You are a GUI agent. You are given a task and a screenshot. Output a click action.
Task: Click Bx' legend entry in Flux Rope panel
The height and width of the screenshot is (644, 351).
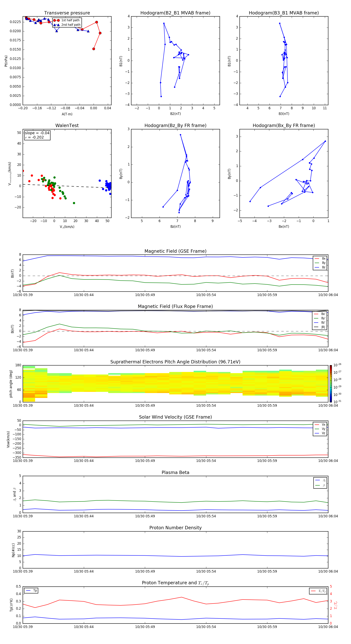pos(320,314)
